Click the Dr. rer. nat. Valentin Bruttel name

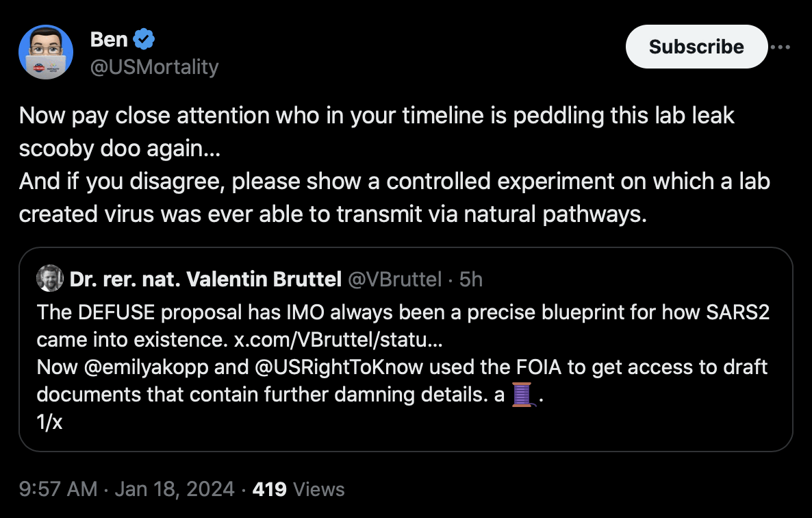tap(205, 280)
